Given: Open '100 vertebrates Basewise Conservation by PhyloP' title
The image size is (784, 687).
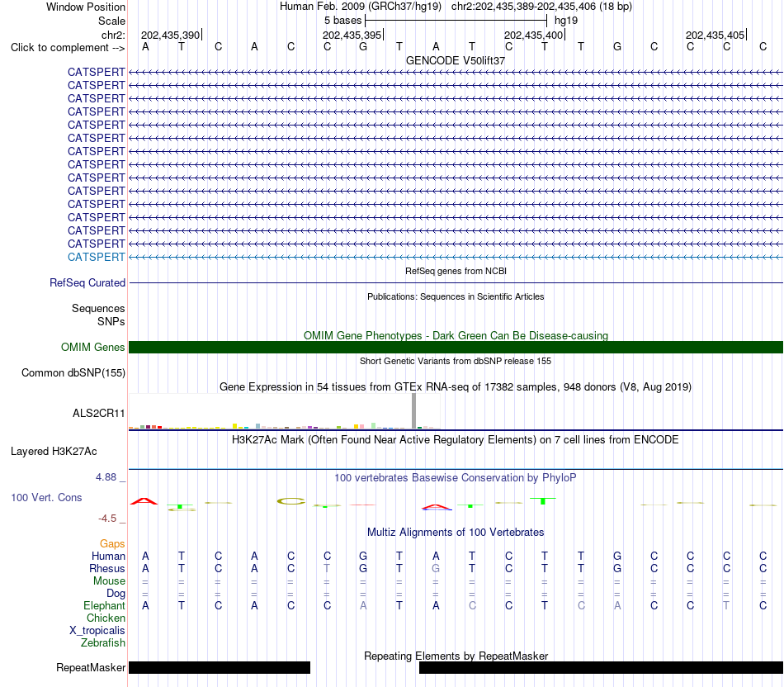Looking at the screenshot, I should [x=456, y=478].
